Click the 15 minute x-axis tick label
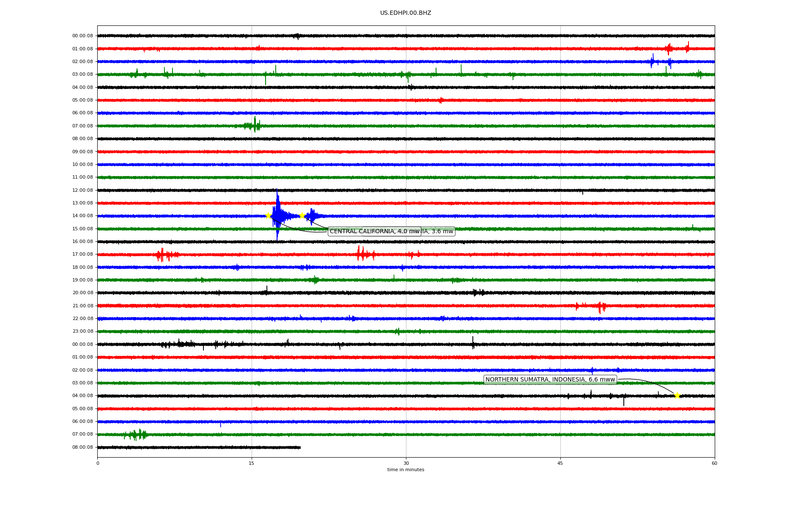This screenshot has width=812, height=508. click(252, 463)
